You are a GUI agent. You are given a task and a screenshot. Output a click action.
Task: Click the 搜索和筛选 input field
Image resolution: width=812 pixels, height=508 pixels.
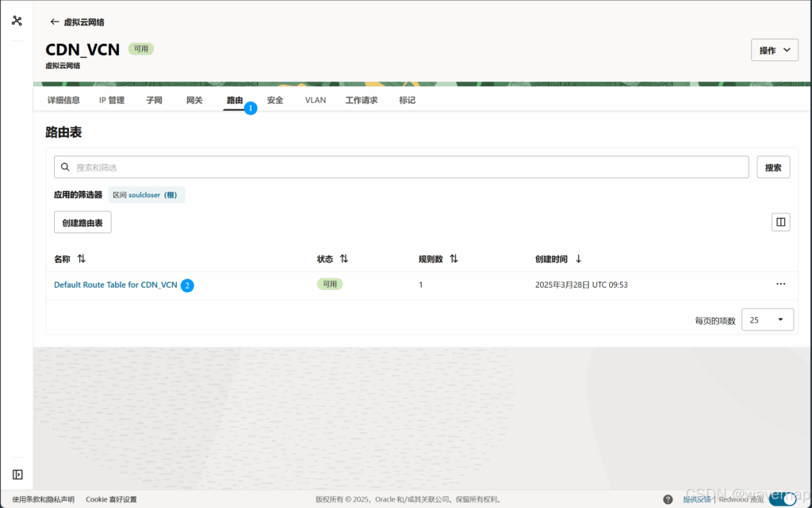click(x=401, y=167)
